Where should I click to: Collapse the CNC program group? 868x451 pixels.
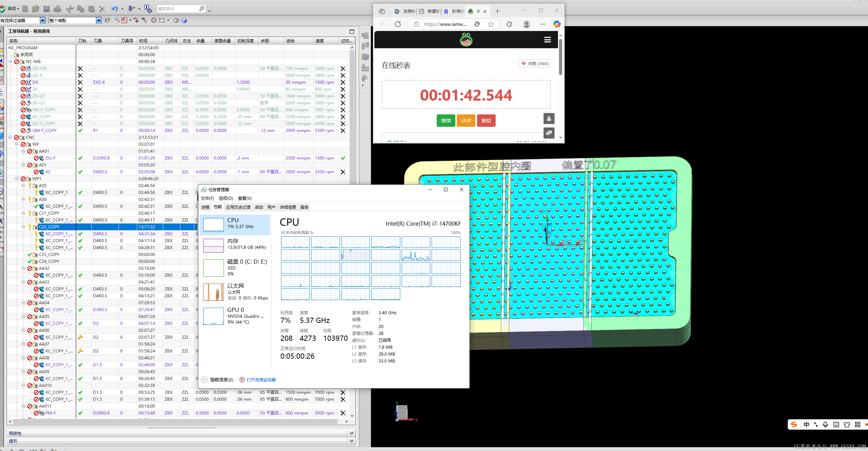[10, 137]
